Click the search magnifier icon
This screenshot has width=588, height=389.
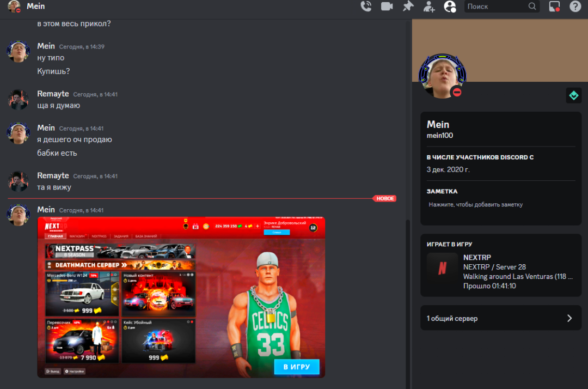(x=532, y=7)
